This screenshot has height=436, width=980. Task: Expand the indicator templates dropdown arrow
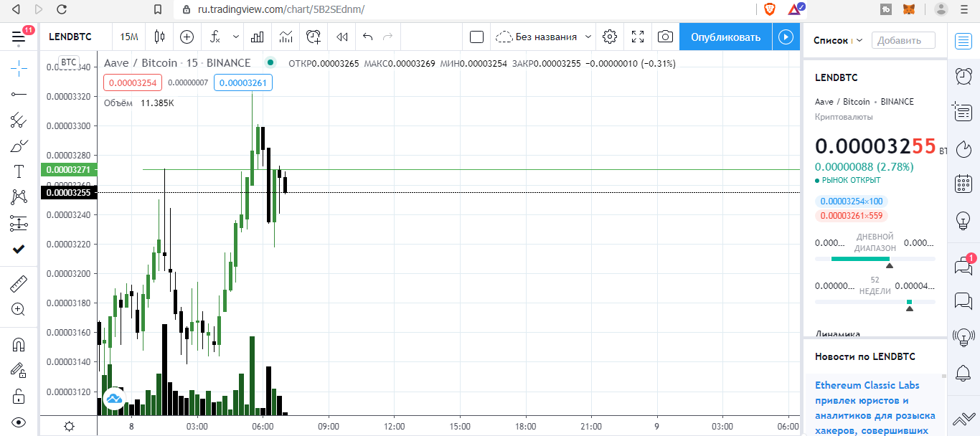click(x=235, y=37)
